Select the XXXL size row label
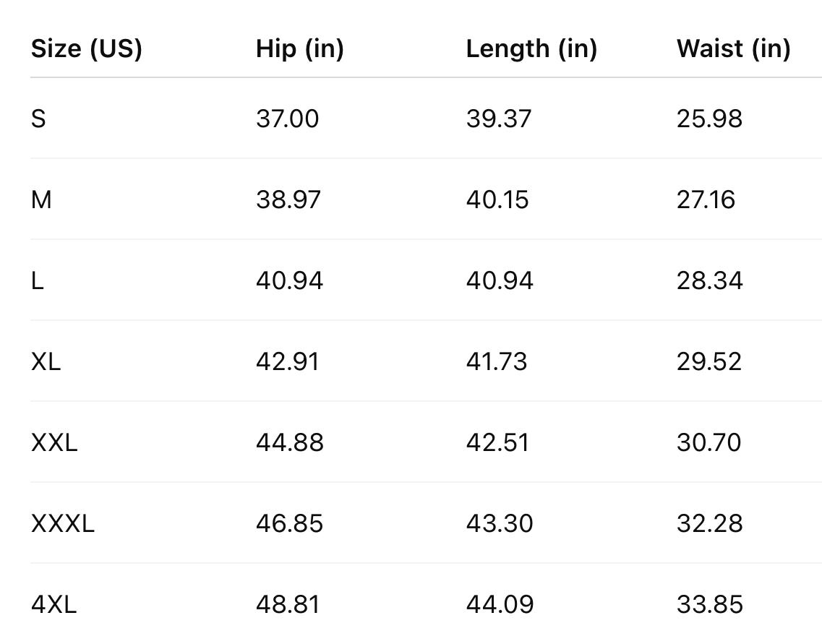Screen dimensions: 822x644 coord(63,523)
